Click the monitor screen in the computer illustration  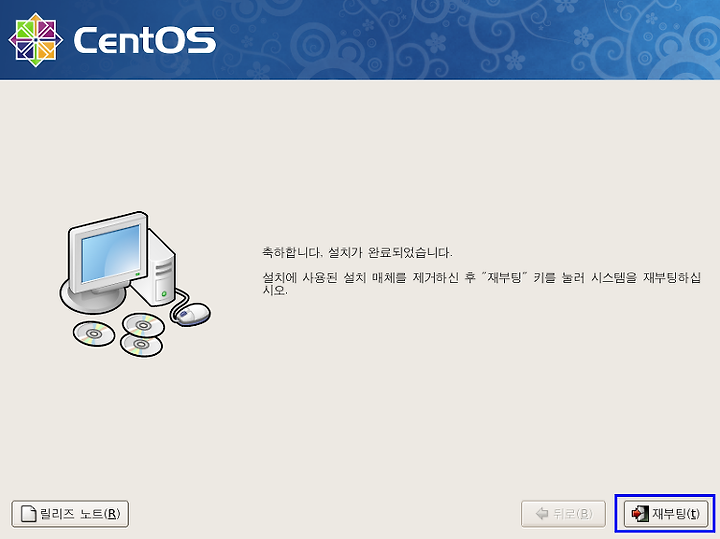(x=111, y=253)
